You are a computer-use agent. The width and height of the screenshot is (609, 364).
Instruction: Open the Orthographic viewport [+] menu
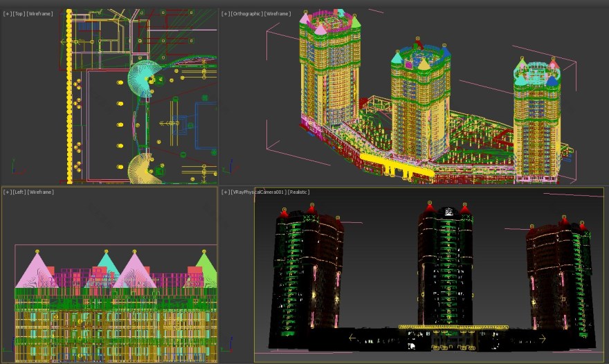tap(226, 14)
